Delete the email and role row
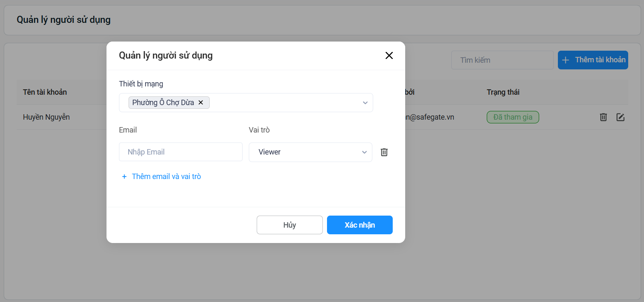The image size is (644, 302). click(x=384, y=152)
